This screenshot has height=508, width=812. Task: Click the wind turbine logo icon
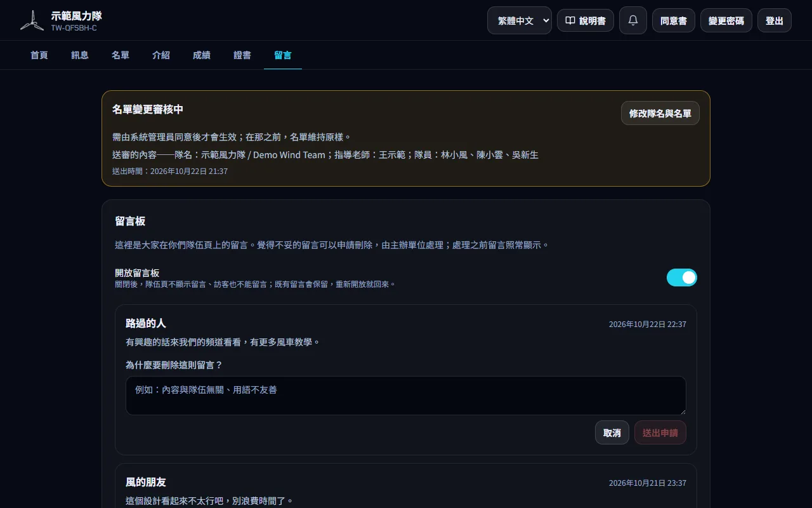point(32,20)
